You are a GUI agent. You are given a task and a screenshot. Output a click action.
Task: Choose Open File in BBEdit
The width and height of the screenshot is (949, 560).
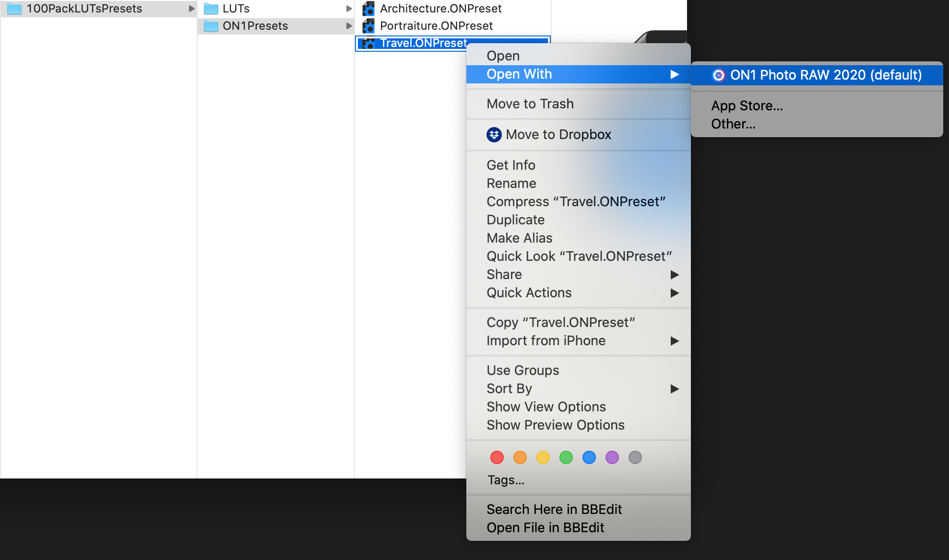point(579,528)
